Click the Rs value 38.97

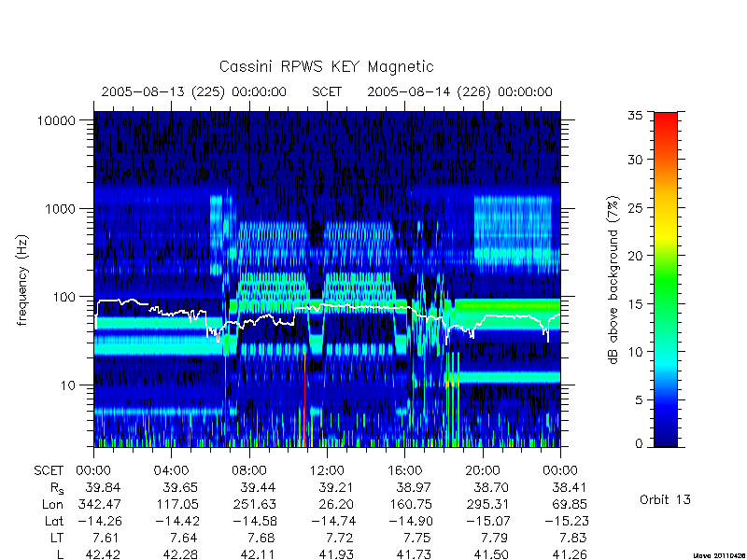point(414,487)
